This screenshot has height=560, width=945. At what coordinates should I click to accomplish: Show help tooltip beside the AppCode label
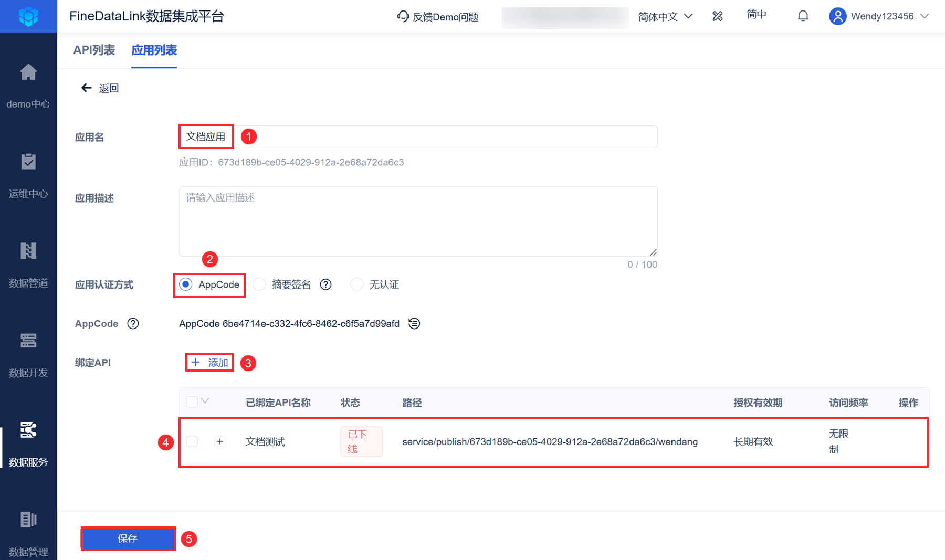(133, 323)
